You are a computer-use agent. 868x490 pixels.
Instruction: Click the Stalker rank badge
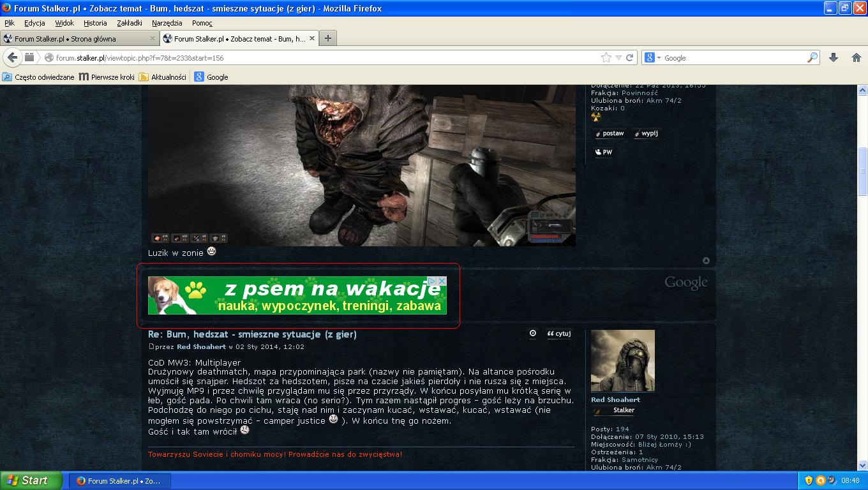click(613, 410)
